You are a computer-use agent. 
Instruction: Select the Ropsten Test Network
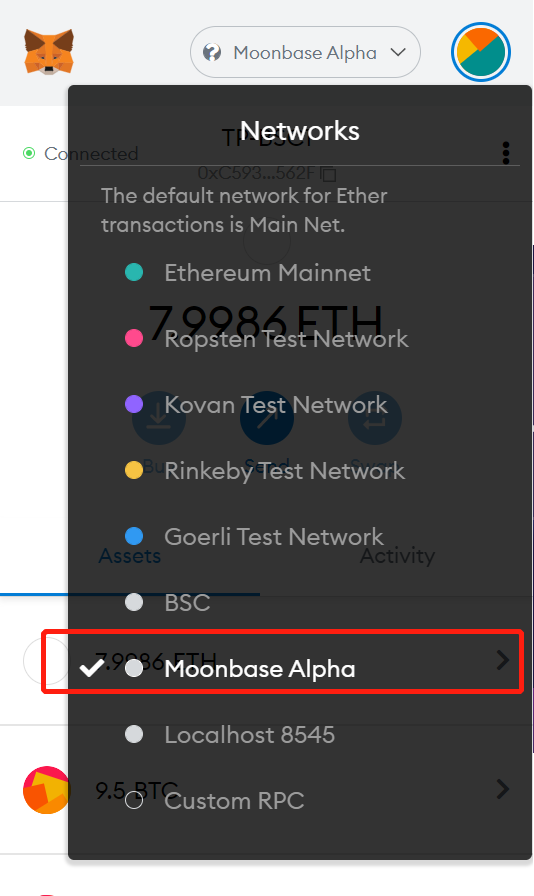pos(286,339)
